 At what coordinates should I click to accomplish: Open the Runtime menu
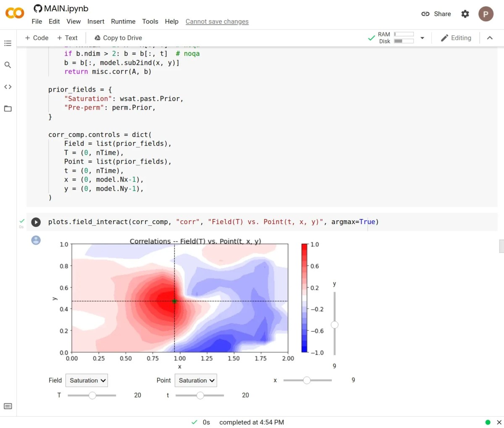point(123,21)
